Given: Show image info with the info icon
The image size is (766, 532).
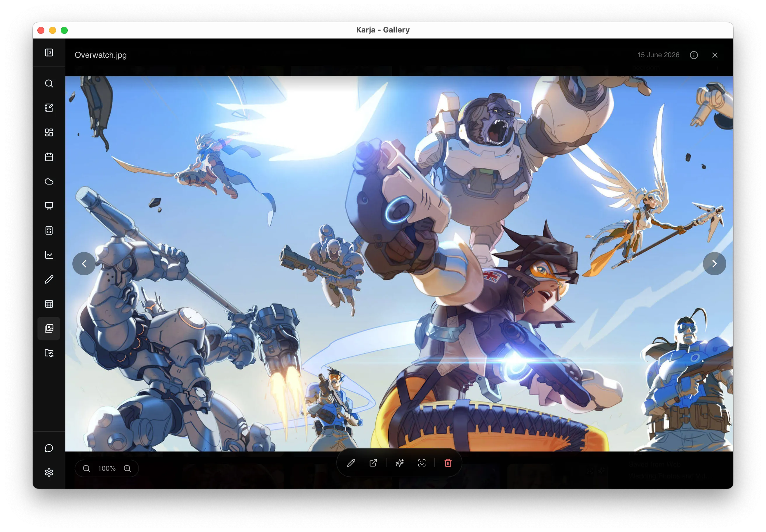Looking at the screenshot, I should [694, 55].
